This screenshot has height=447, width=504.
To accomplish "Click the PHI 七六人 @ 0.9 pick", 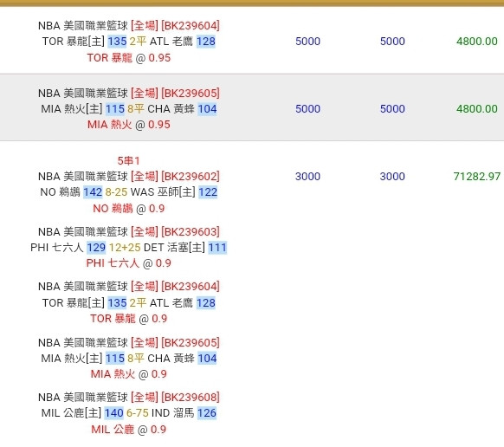I will tap(128, 263).
